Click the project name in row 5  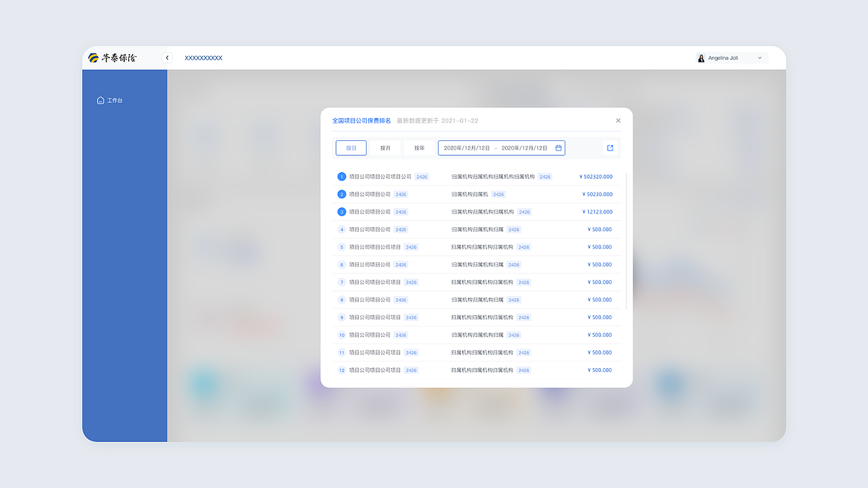pos(375,247)
